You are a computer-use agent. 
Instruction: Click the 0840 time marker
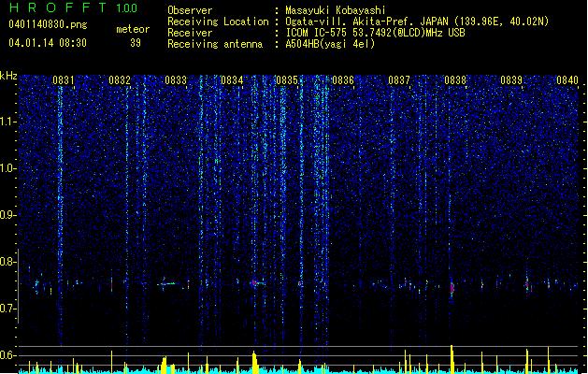(567, 80)
